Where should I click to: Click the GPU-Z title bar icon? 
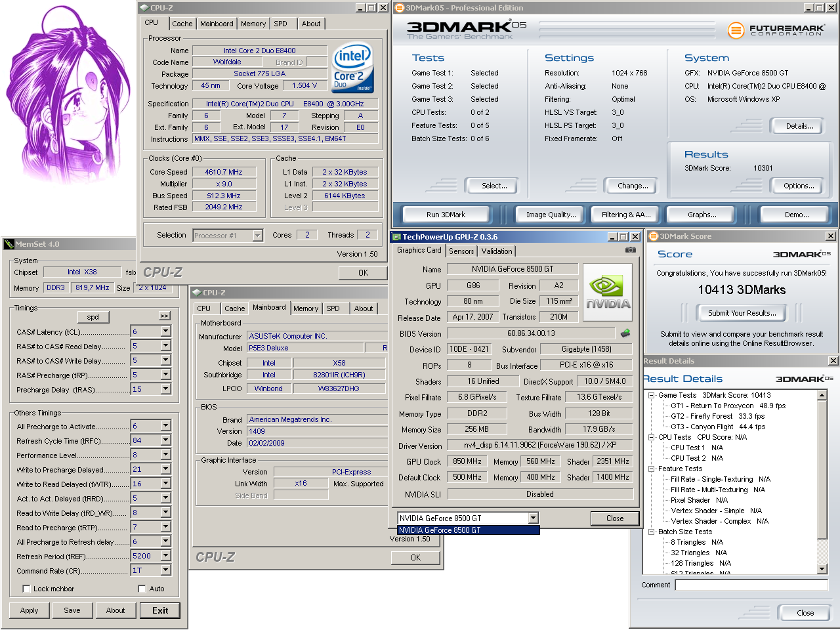[x=396, y=237]
